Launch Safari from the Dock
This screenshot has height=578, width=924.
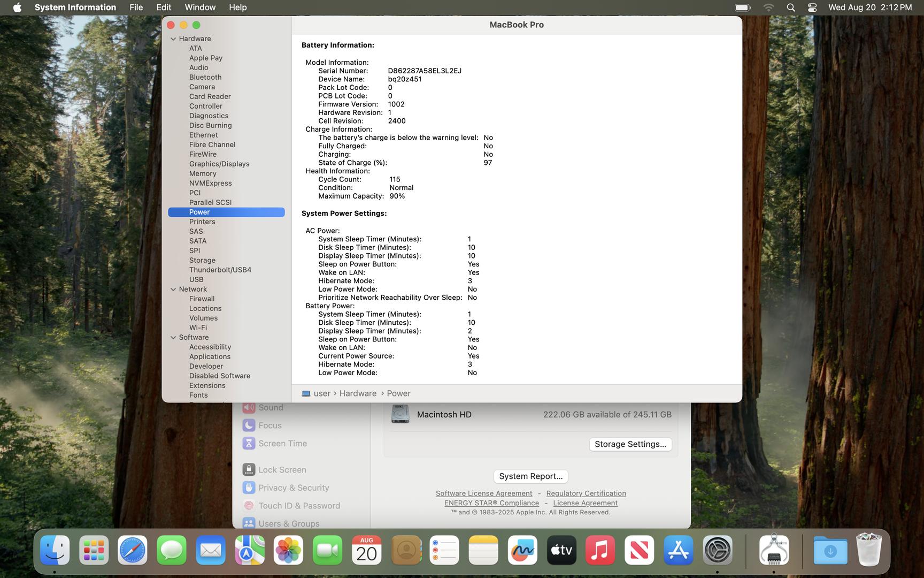(x=133, y=550)
